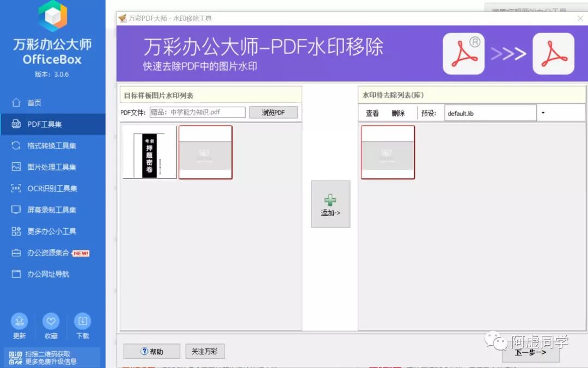Open the 图片处理工具集 icon
588x368 pixels.
tap(16, 167)
